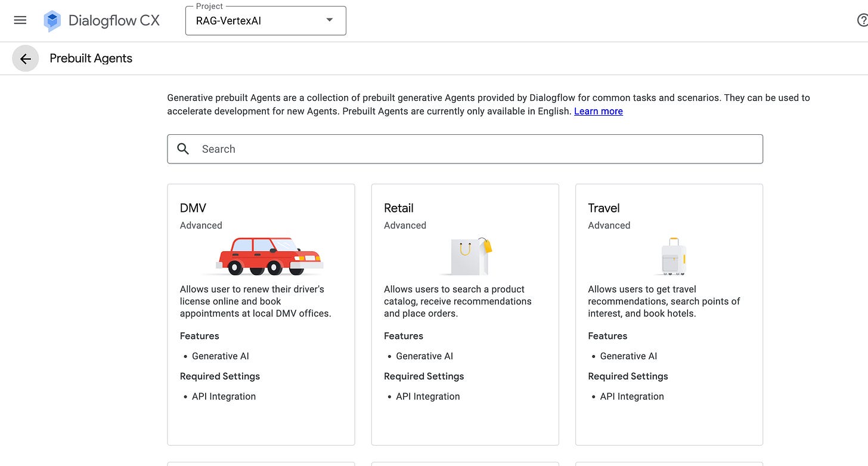Go back using the arrow button

click(25, 58)
